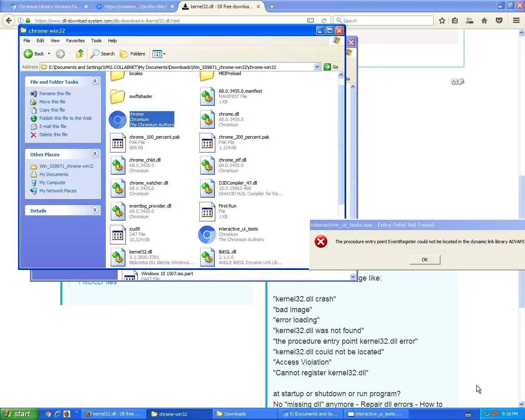Click Delete this file task

[53, 135]
